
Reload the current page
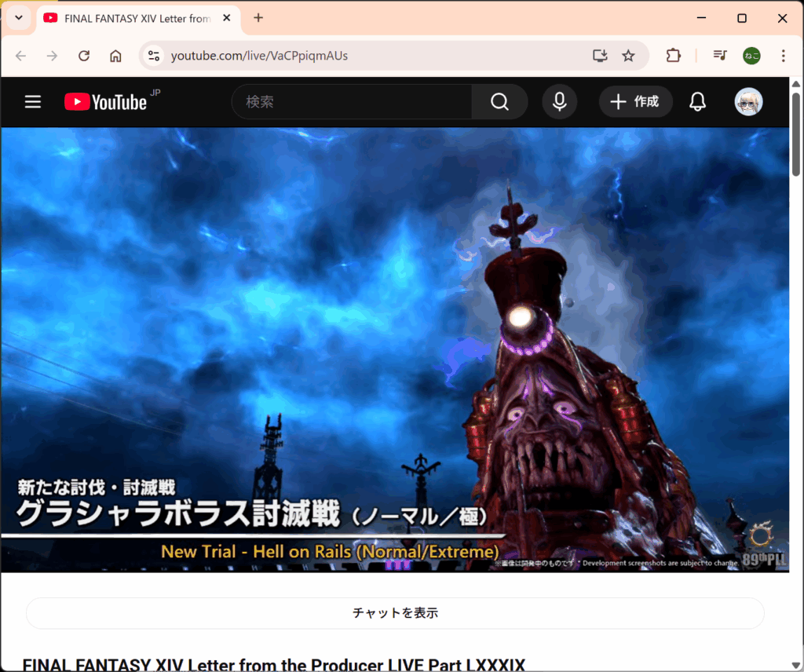click(x=84, y=56)
